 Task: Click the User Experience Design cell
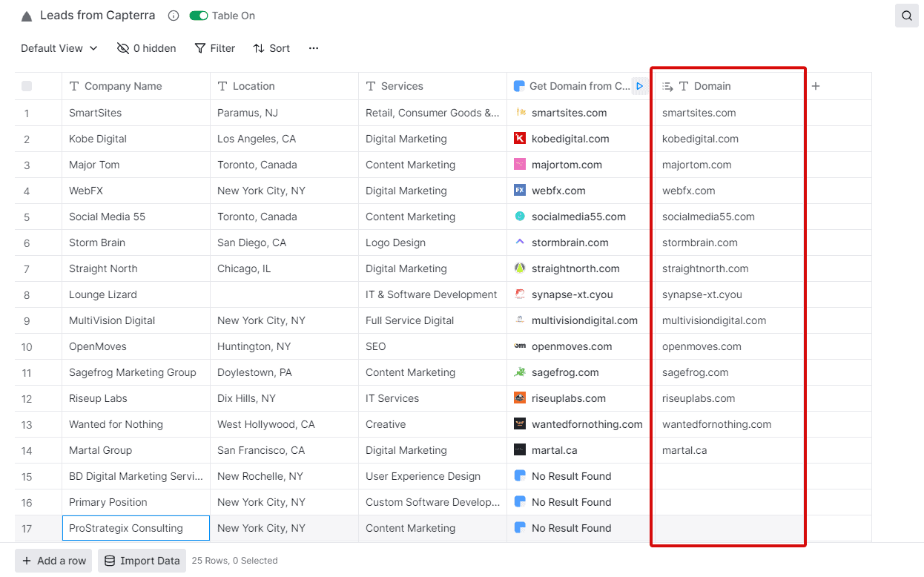tap(433, 476)
